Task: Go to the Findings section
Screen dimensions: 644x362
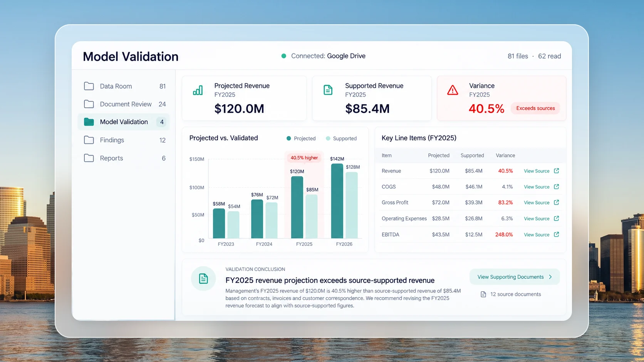Action: coord(124,140)
